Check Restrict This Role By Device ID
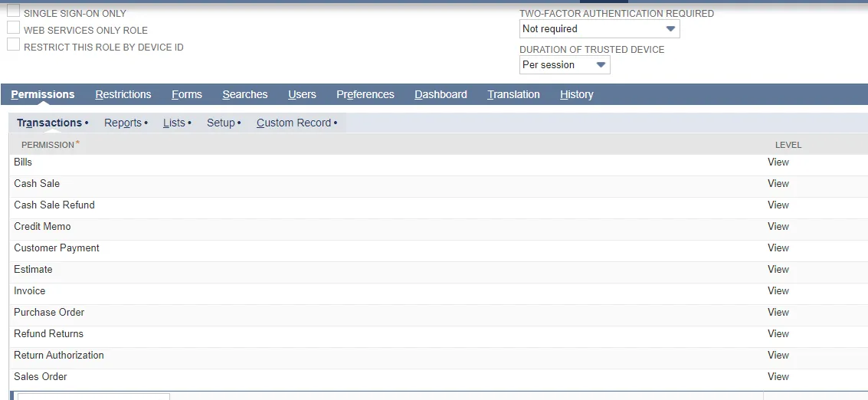The image size is (868, 400). click(x=13, y=45)
